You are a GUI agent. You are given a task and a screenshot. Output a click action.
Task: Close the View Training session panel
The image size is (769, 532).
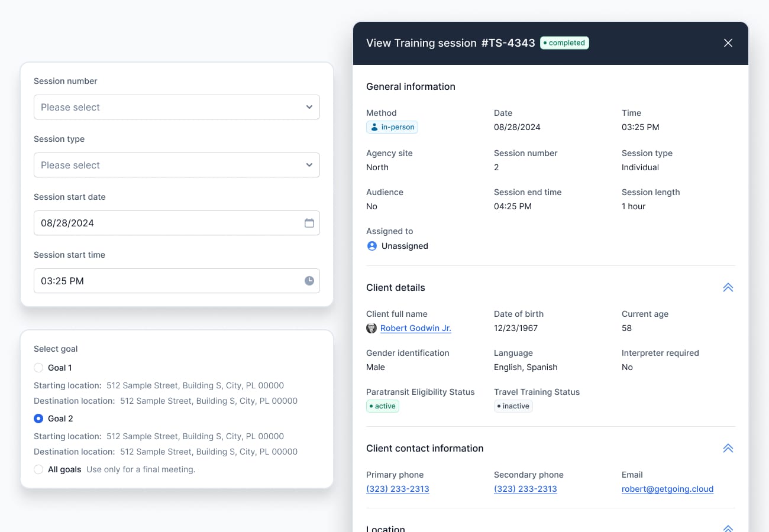(728, 43)
